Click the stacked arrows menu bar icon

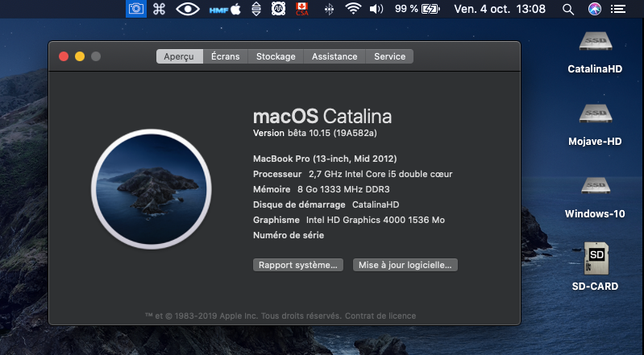click(256, 9)
